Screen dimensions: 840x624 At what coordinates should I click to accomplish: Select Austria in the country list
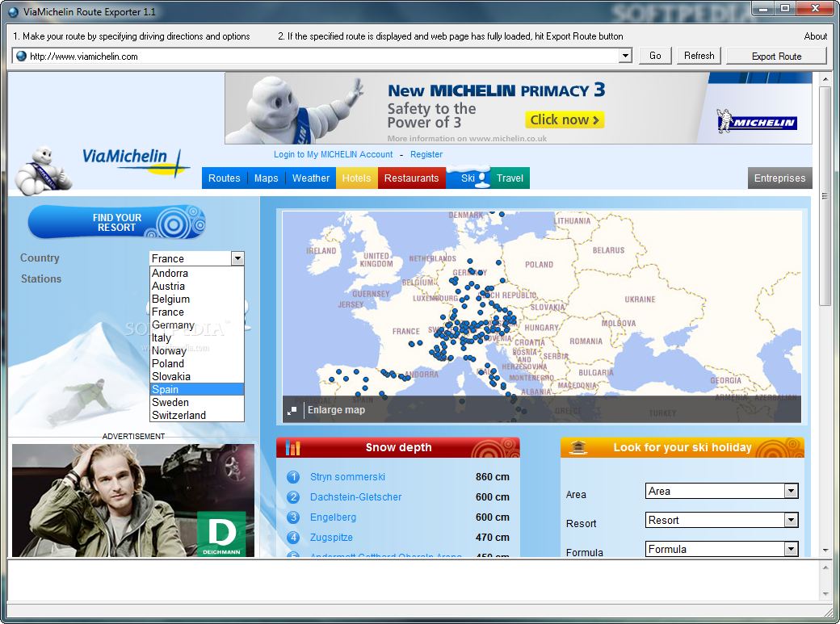(x=196, y=286)
